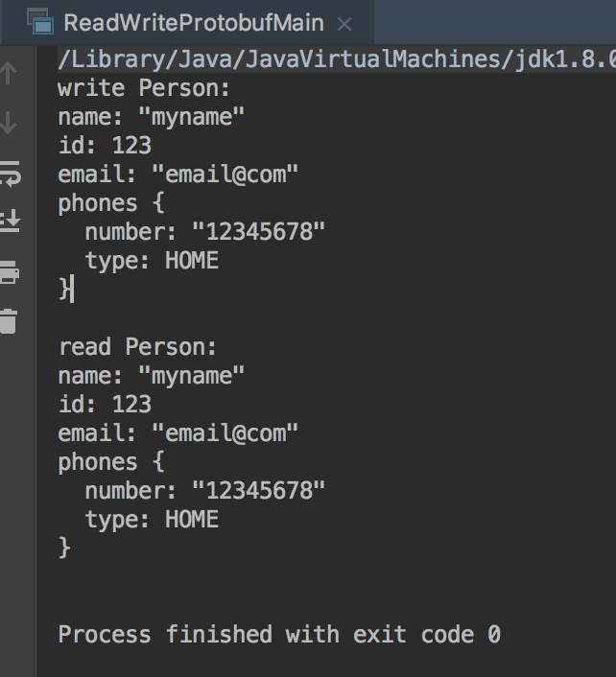
Task: Click the first 'email: "email@com"' line
Action: pyautogui.click(x=178, y=175)
